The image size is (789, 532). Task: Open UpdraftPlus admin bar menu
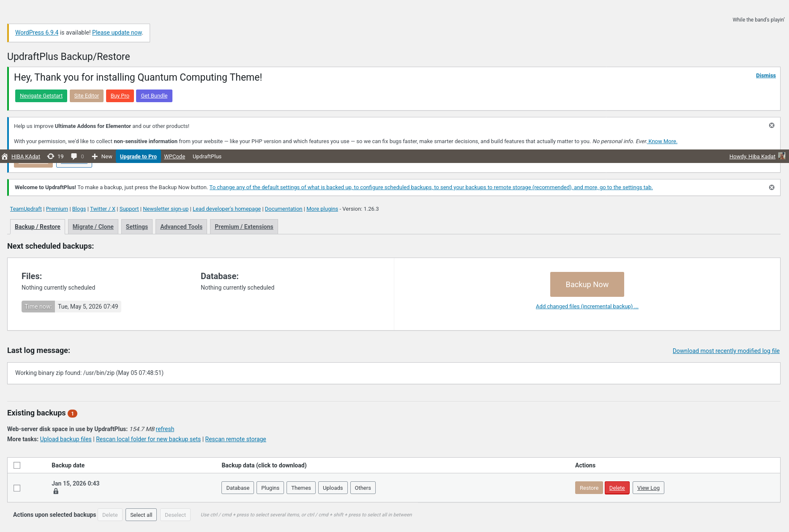pyautogui.click(x=207, y=156)
